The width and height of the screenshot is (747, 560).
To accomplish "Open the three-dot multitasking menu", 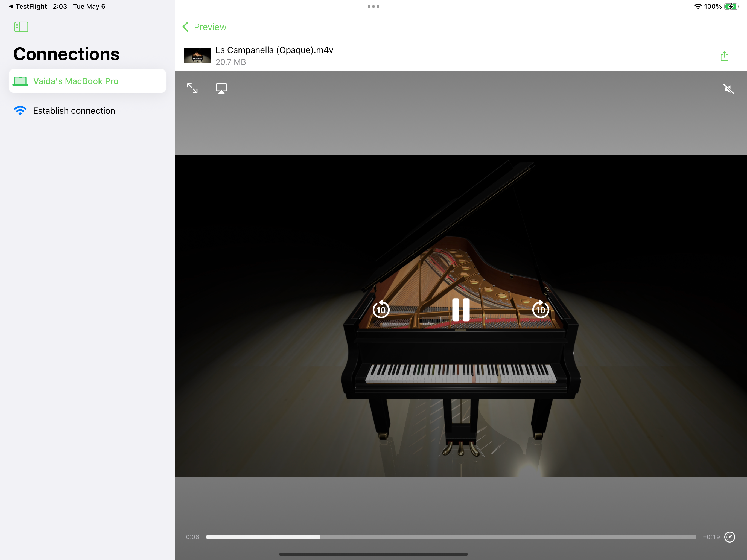I will point(373,6).
